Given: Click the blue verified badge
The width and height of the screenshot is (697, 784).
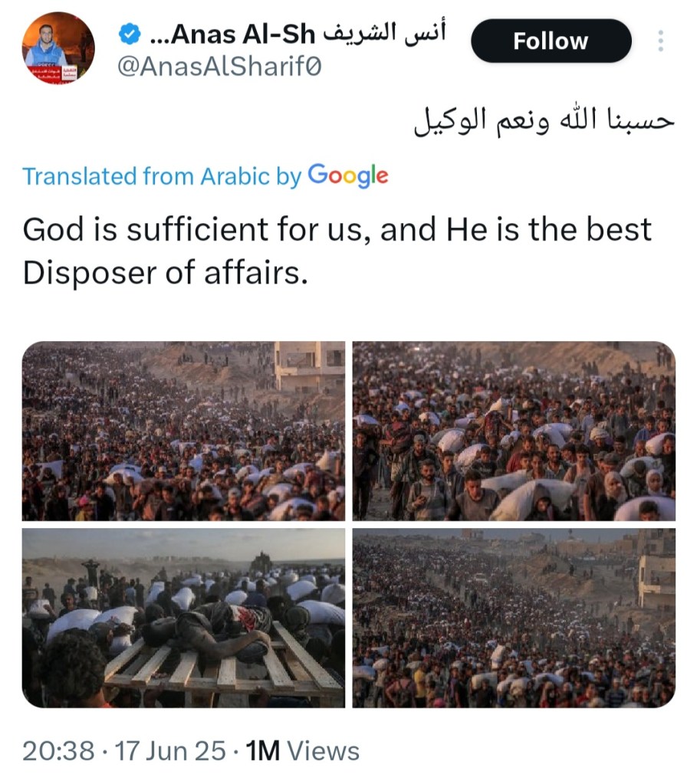Looking at the screenshot, I should click(x=130, y=34).
